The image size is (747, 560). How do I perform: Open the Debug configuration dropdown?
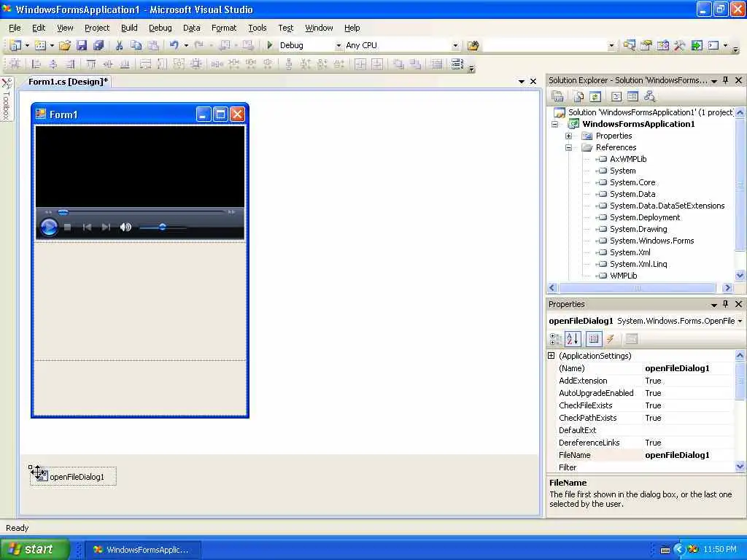pyautogui.click(x=338, y=46)
